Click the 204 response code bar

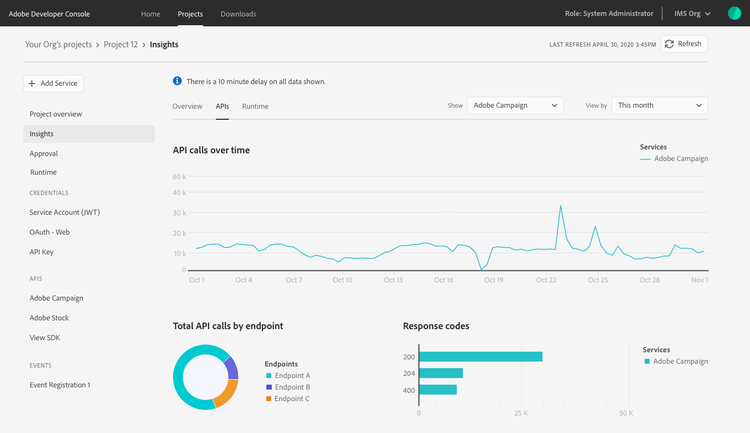441,373
